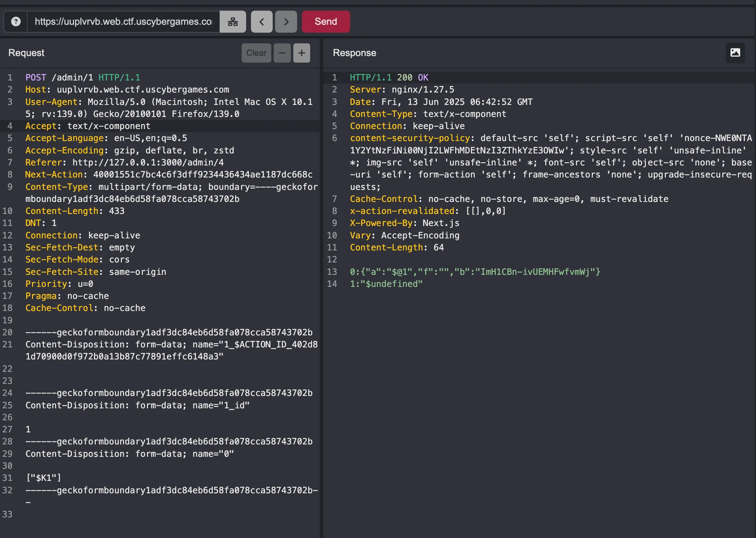The image size is (756, 538).
Task: Click the minus button in Request panel
Action: tap(282, 53)
